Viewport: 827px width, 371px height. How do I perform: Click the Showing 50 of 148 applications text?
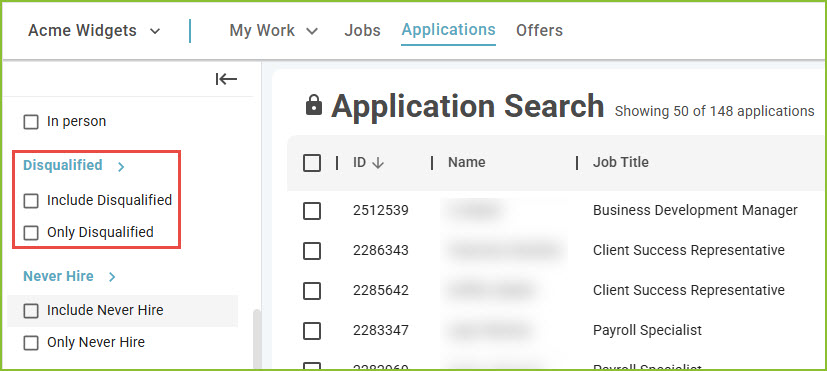tap(715, 112)
